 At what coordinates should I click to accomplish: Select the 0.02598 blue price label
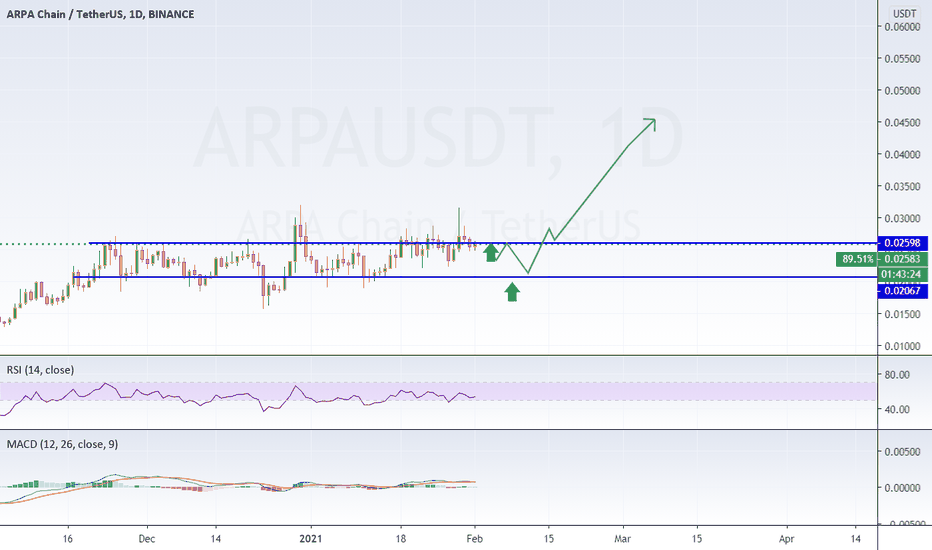(x=902, y=243)
